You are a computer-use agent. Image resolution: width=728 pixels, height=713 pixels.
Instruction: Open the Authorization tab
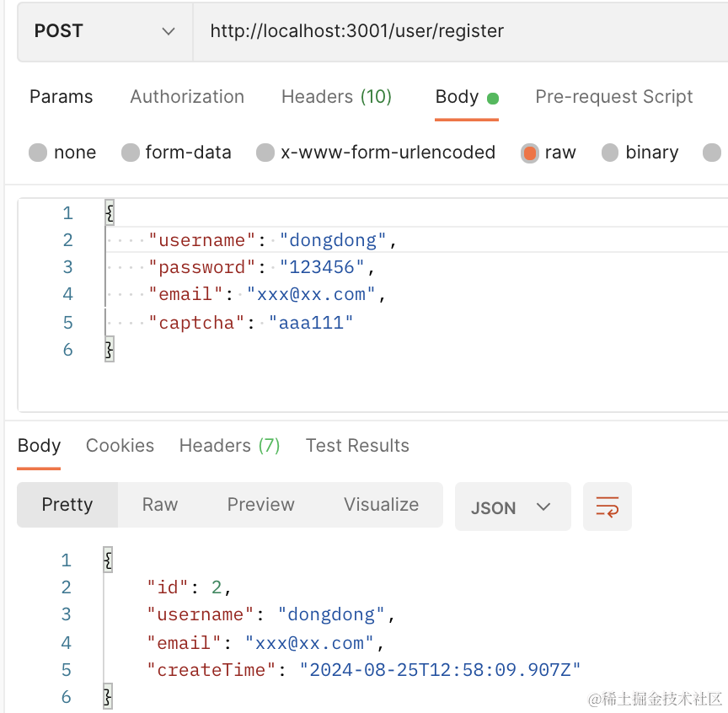[x=187, y=97]
